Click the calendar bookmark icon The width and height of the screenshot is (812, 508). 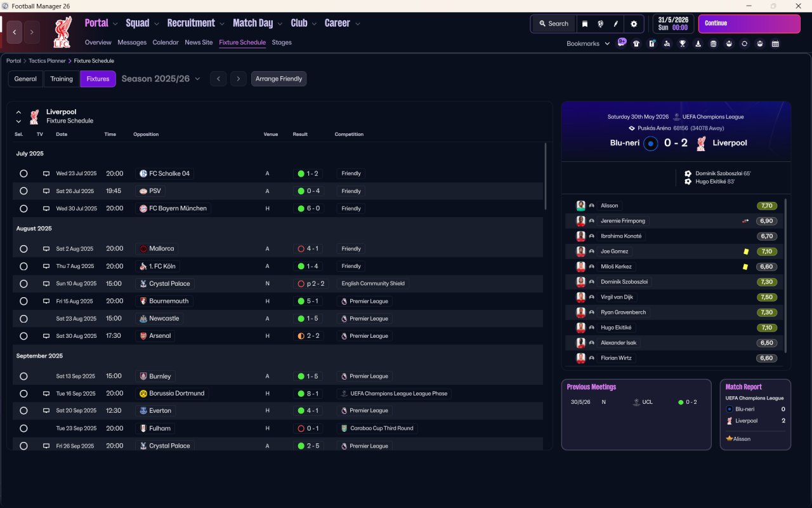point(775,44)
